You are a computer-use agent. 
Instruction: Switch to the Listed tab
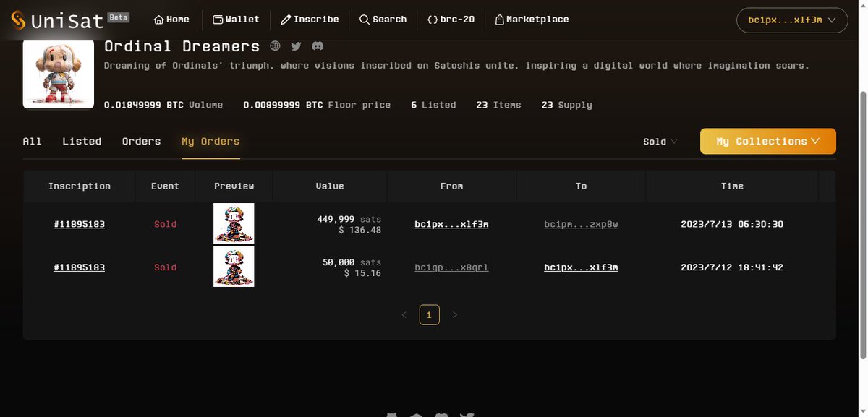[x=82, y=141]
